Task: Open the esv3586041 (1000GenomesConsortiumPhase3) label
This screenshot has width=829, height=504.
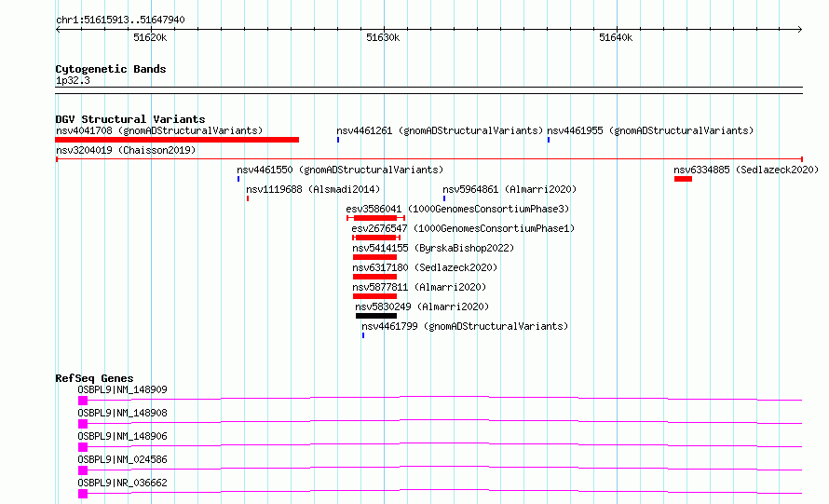Action: [458, 209]
